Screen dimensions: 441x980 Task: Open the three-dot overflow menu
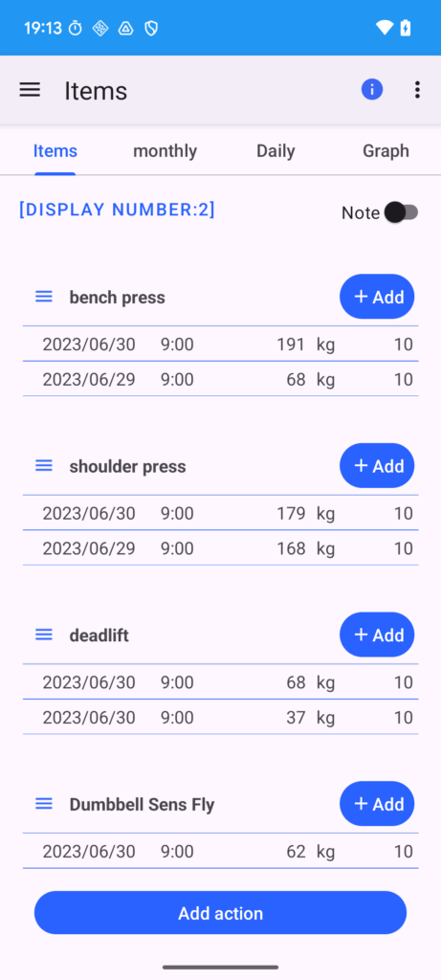pos(417,90)
